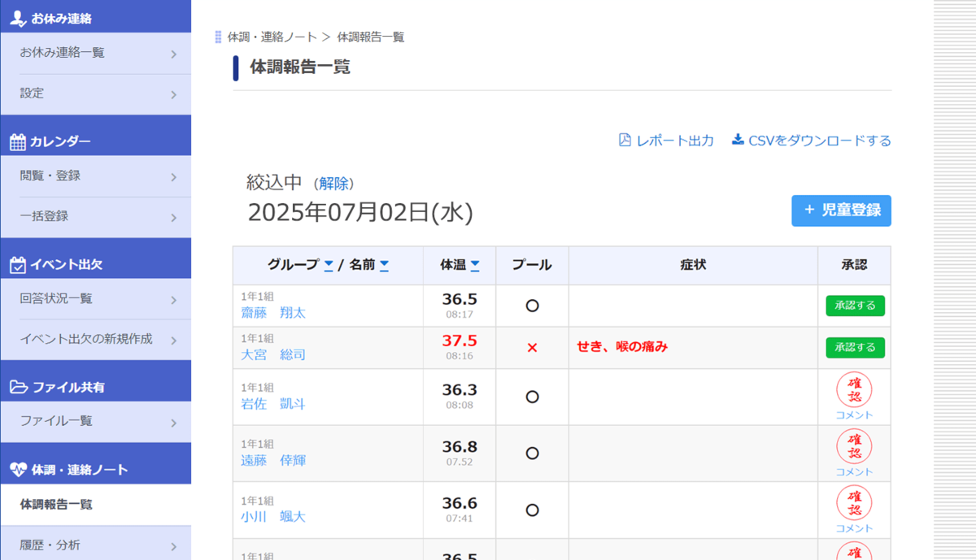Approve 齋藤 翔太's health report

point(855,306)
